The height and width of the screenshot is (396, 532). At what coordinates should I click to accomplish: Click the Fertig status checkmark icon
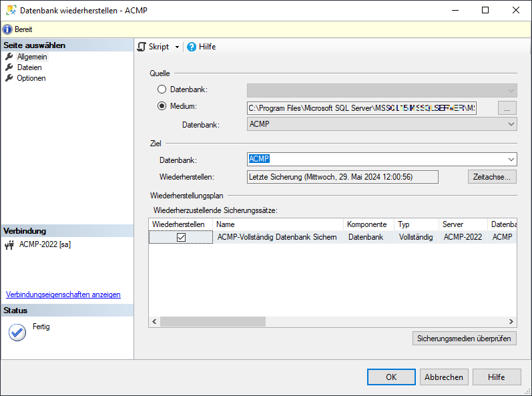(x=17, y=332)
